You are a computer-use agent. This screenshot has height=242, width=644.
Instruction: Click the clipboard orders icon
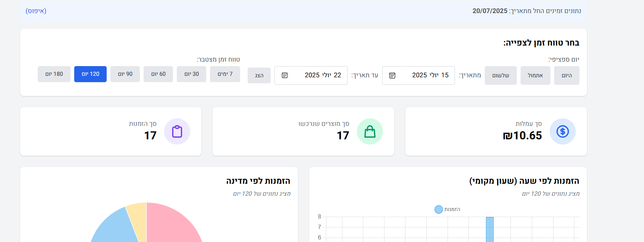(x=177, y=131)
